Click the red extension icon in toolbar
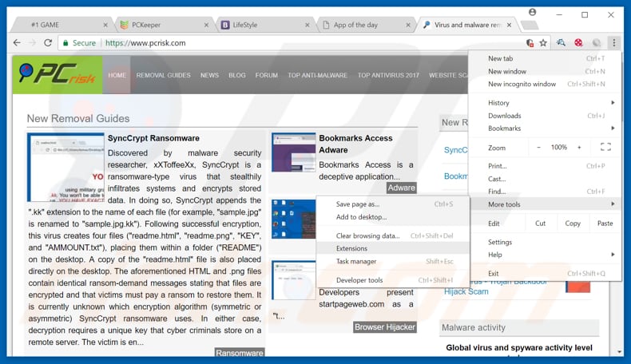The width and height of the screenshot is (631, 364). pyautogui.click(x=578, y=42)
